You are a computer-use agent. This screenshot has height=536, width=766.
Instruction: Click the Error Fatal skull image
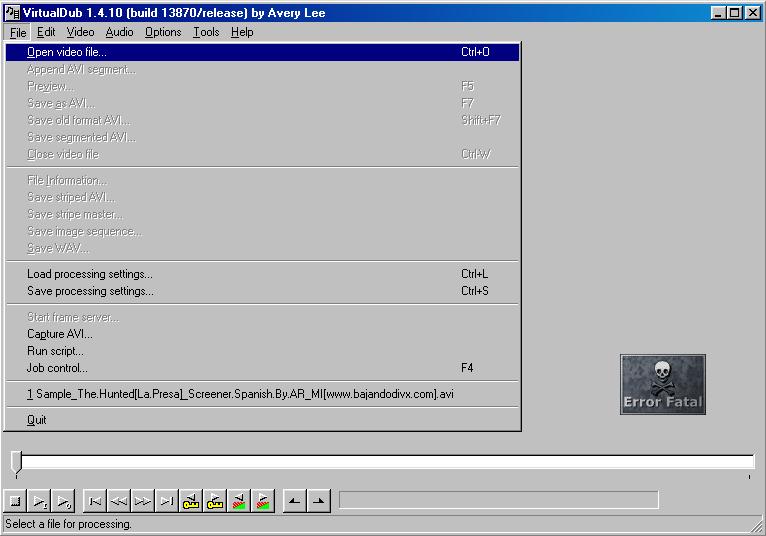(x=663, y=385)
